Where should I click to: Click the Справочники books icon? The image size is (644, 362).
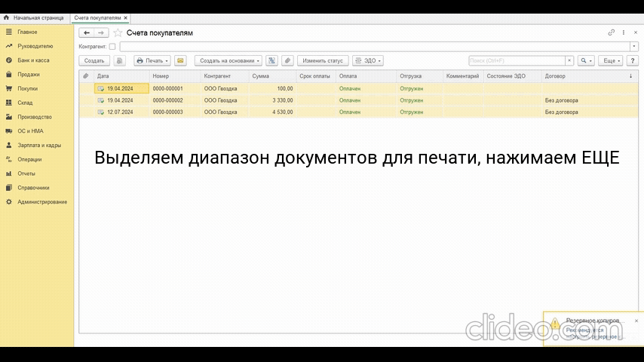click(x=8, y=188)
